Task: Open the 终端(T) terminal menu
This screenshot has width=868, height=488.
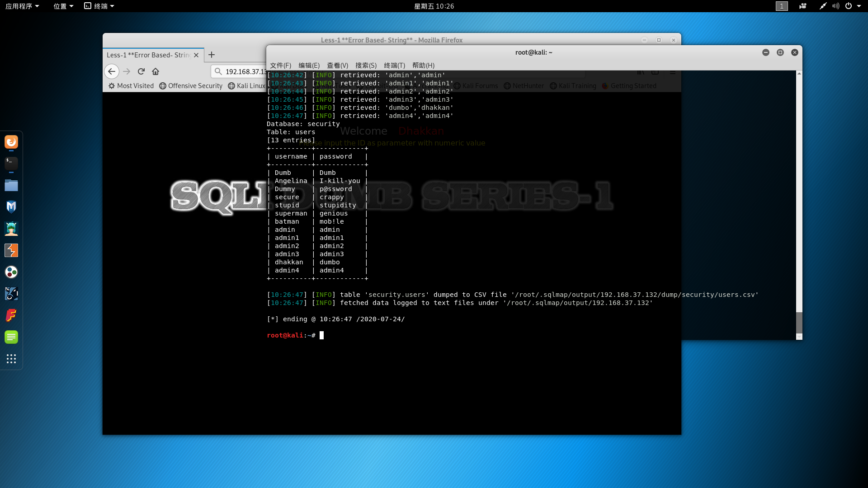Action: [x=394, y=66]
